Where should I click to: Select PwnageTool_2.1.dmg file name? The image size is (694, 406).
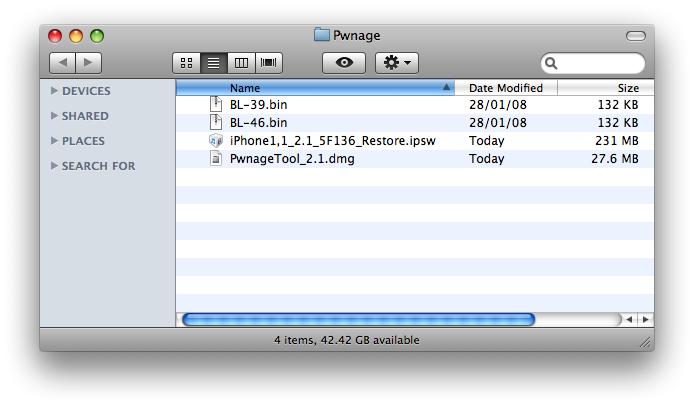click(x=292, y=159)
